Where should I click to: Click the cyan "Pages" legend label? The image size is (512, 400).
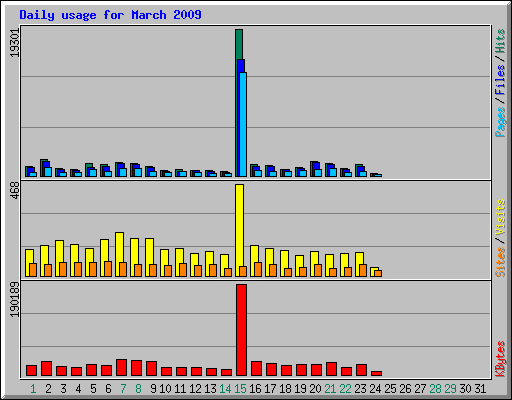tap(500, 122)
